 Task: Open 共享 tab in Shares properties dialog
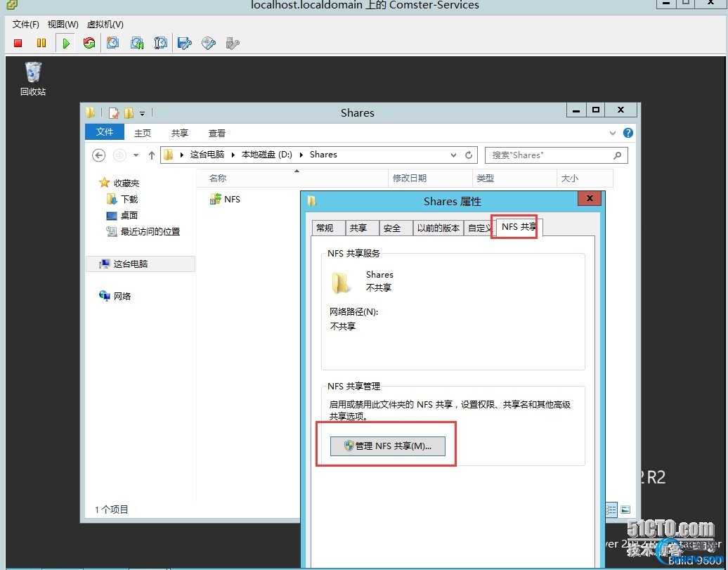(362, 228)
